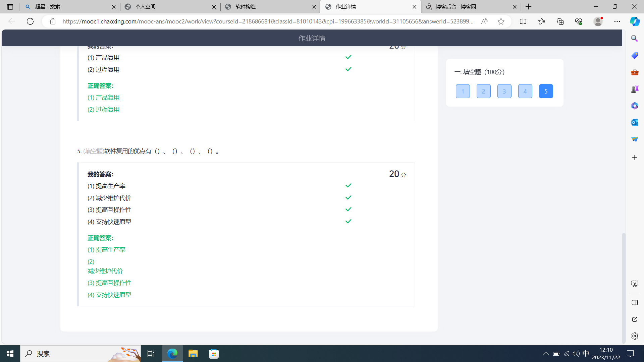Click the browser refresh icon

pos(30,21)
